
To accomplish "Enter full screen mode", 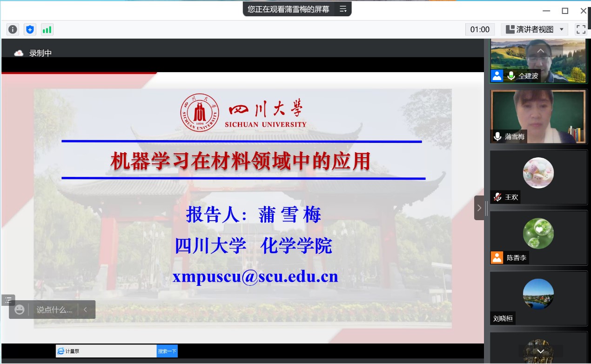I will (581, 29).
